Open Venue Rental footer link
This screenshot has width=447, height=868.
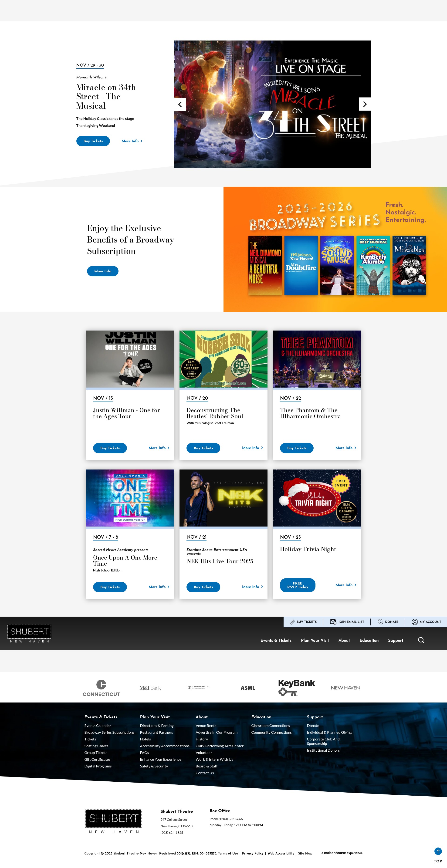click(206, 726)
